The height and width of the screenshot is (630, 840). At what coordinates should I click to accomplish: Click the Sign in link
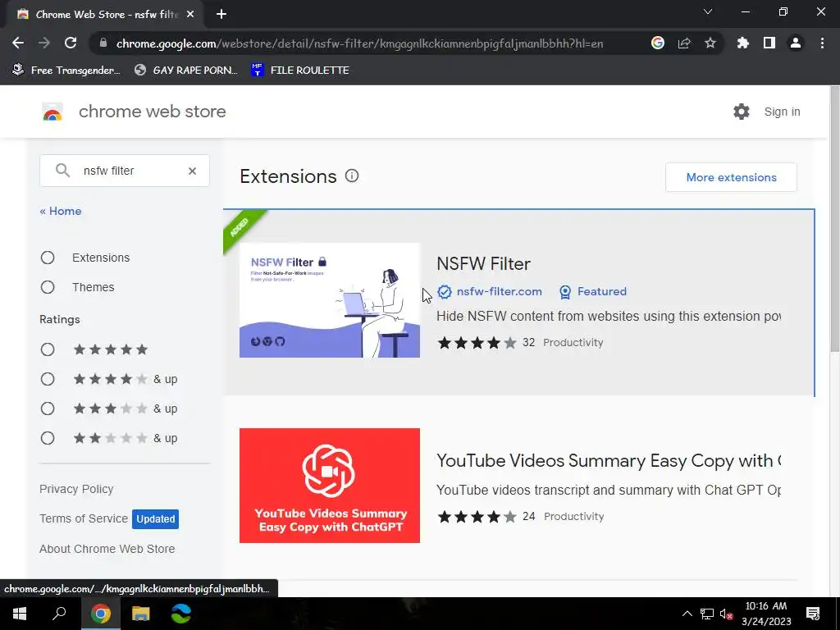click(782, 112)
